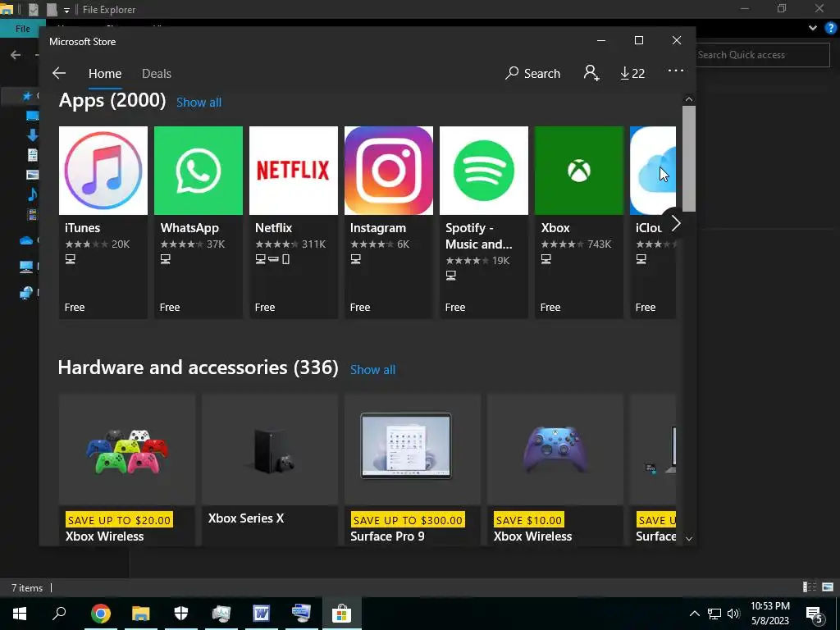Open the colorful Xbox Wireless controllers product
The width and height of the screenshot is (840, 630).
(x=127, y=470)
